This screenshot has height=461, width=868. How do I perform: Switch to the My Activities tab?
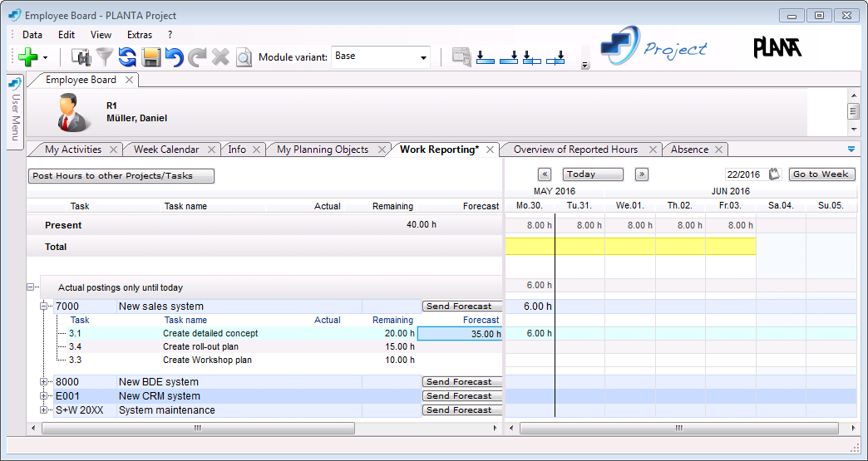pyautogui.click(x=73, y=150)
